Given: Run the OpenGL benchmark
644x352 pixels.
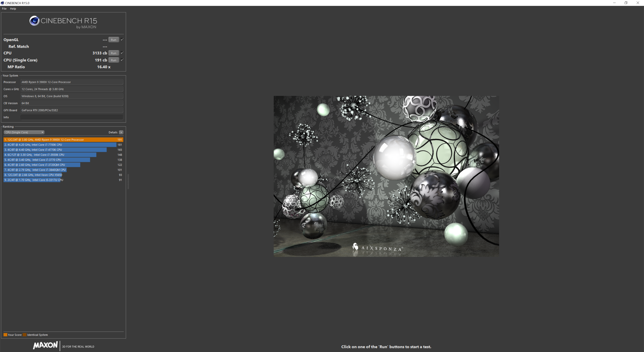Looking at the screenshot, I should tap(114, 40).
